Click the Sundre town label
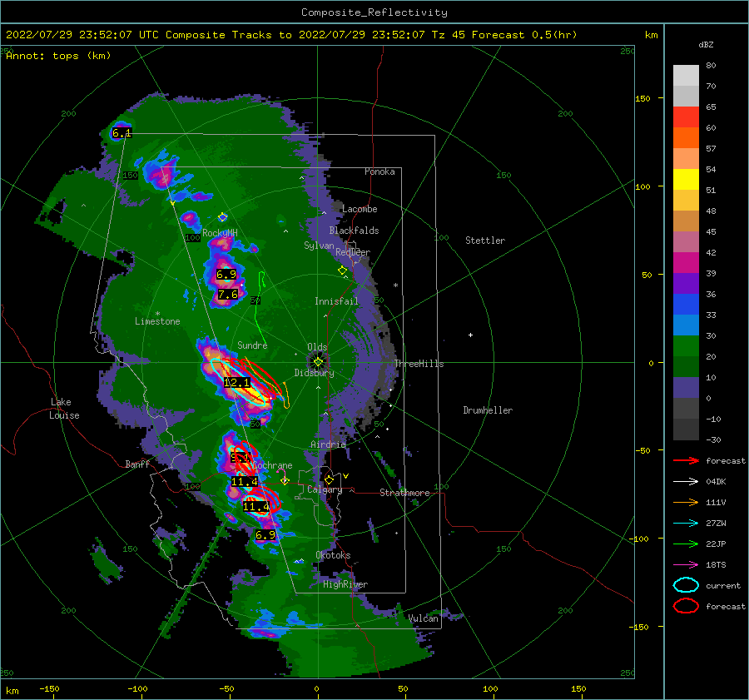Viewport: 749px width, 700px height. 253,345
